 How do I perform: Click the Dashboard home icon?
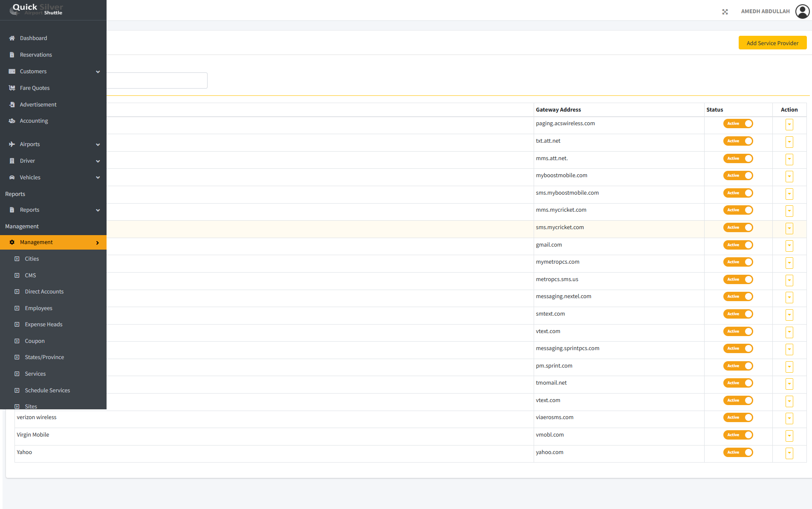12,38
